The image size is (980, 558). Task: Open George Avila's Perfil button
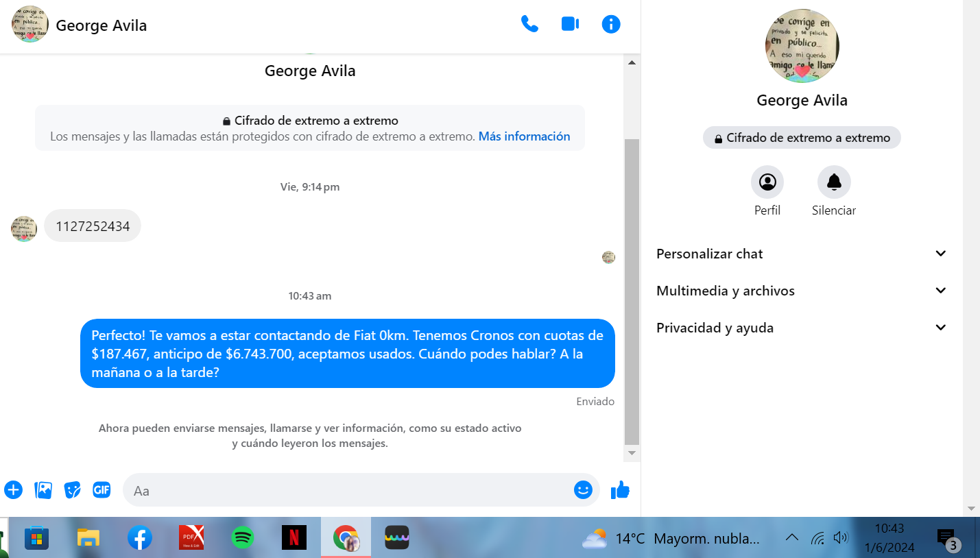[767, 182]
